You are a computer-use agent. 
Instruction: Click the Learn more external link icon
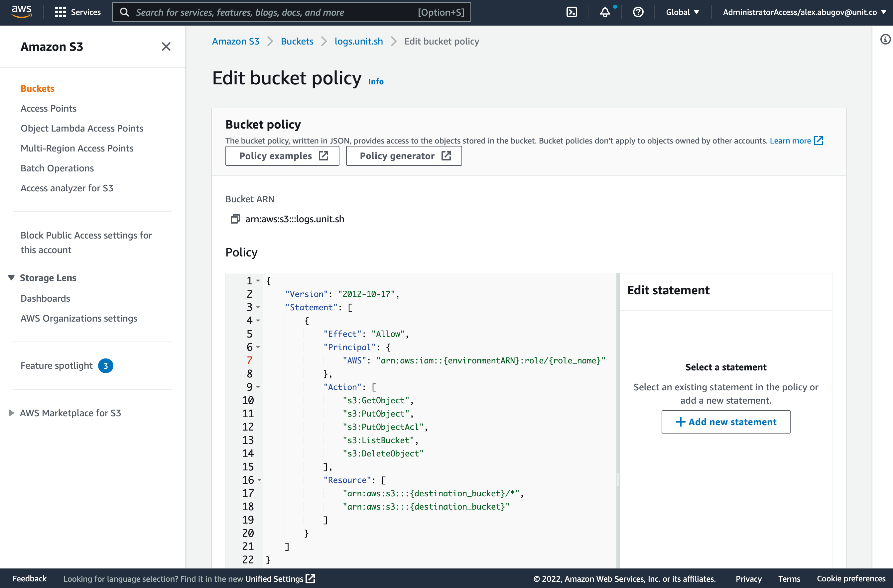point(819,140)
